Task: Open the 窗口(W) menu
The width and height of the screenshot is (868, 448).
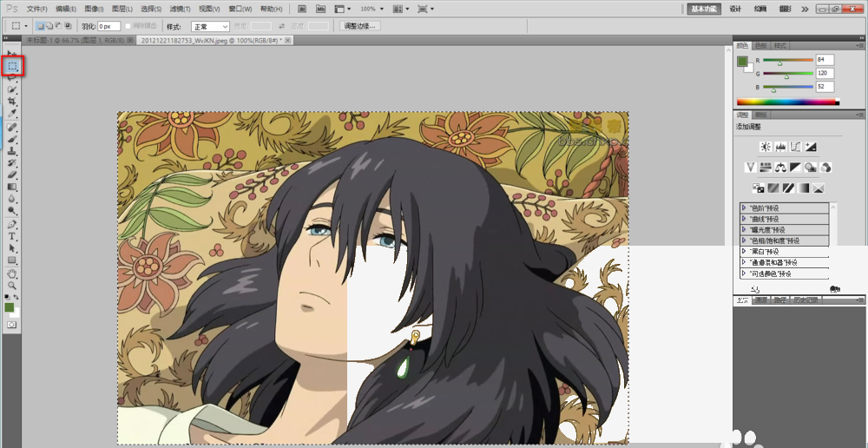Action: tap(240, 10)
